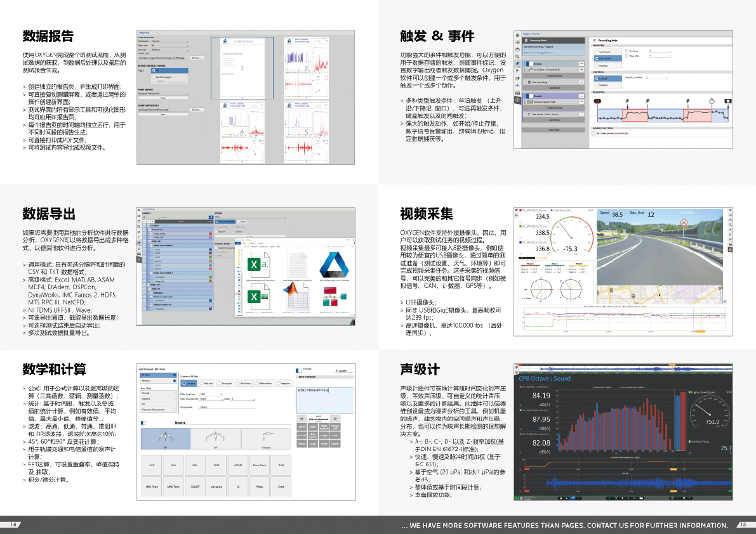Click next page arrow in formula keypad
Viewport: 756px width, 534px height.
pyautogui.click(x=335, y=419)
